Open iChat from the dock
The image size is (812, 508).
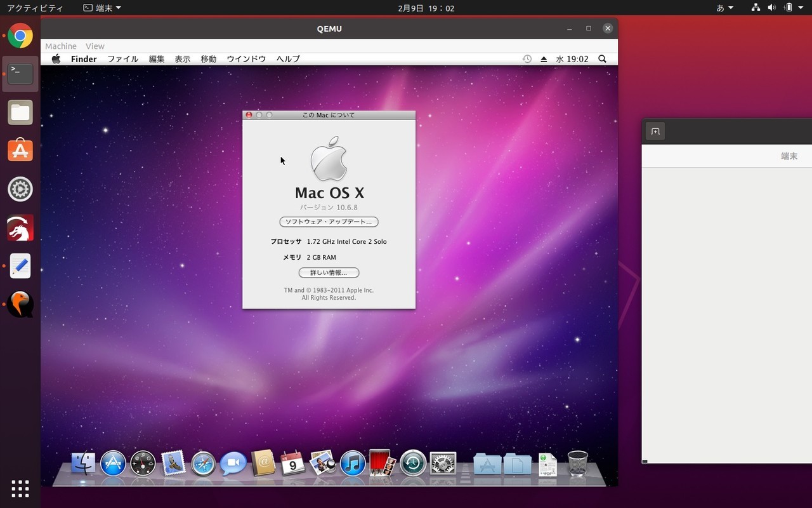pyautogui.click(x=233, y=464)
